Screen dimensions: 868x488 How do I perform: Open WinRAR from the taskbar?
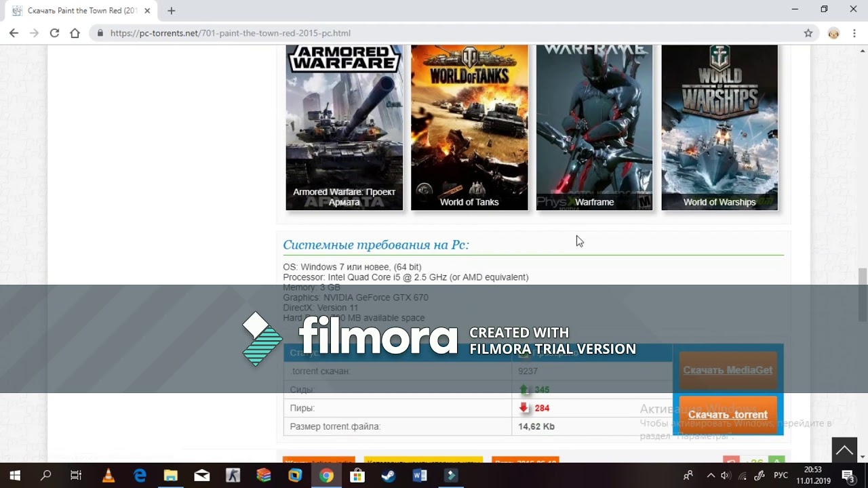[264, 476]
